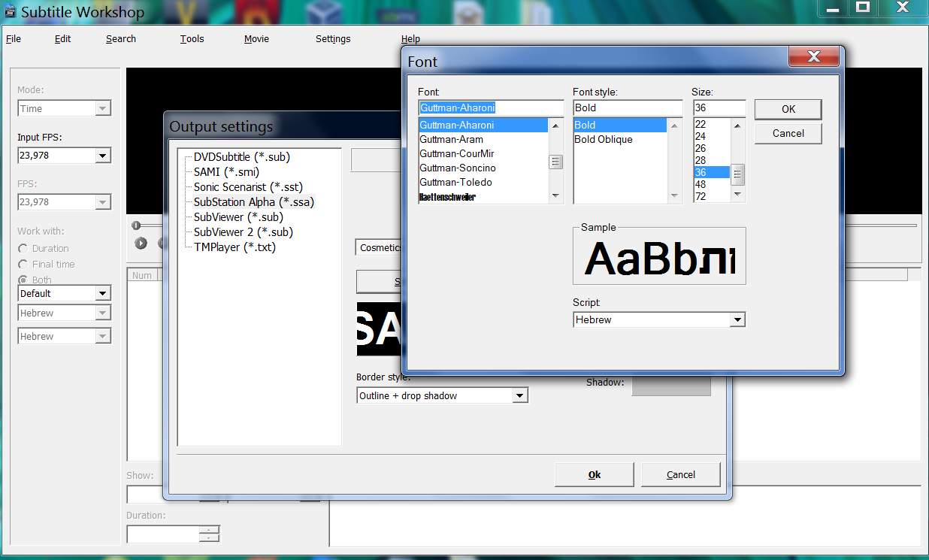
Task: Select TMPlayer (*.txt) output format
Action: click(x=235, y=247)
